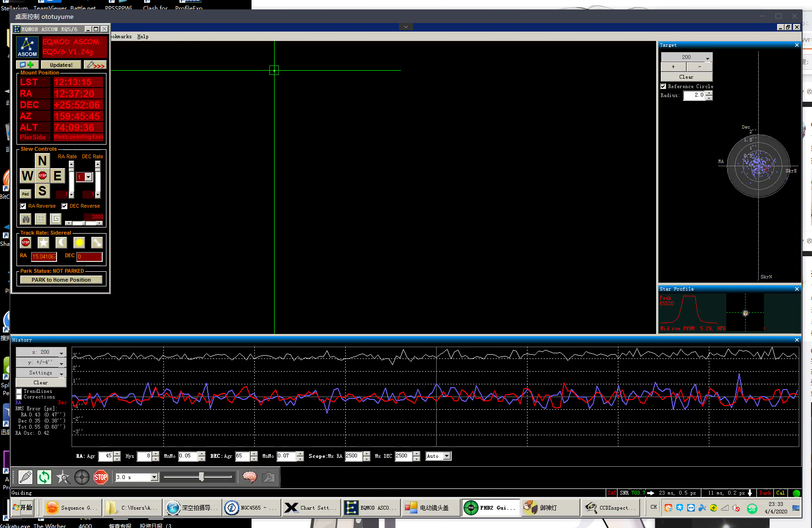The width and height of the screenshot is (812, 528).
Task: Click PHD2 connect equipment USB icon
Action: click(x=25, y=477)
